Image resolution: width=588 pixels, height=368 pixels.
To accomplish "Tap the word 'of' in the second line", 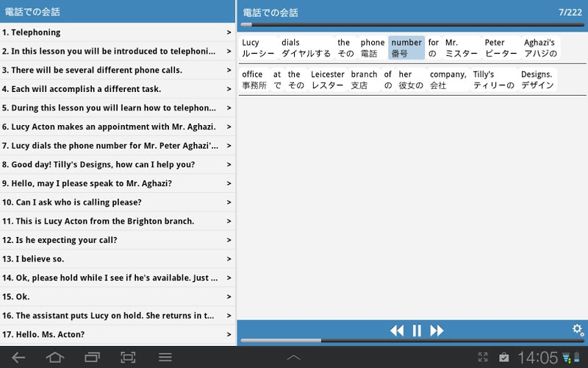I will click(x=388, y=79).
